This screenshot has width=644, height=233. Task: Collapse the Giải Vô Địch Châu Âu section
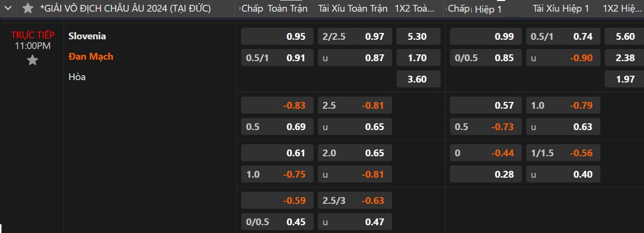coord(8,8)
